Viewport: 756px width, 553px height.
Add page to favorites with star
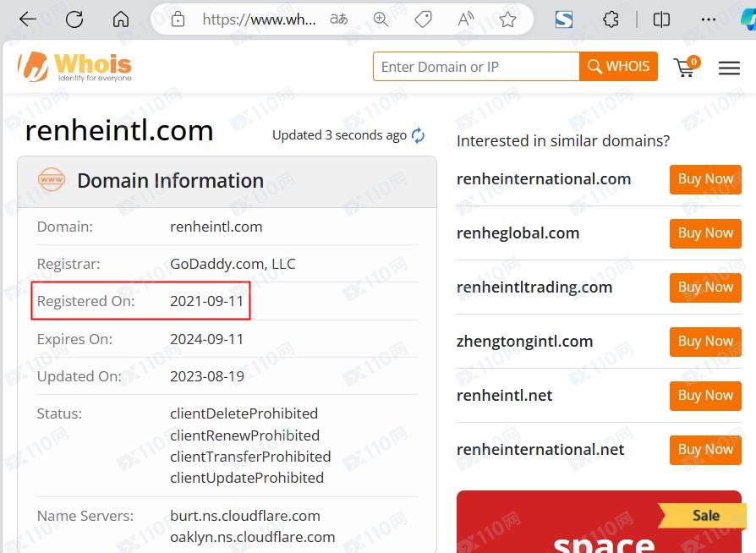[507, 19]
